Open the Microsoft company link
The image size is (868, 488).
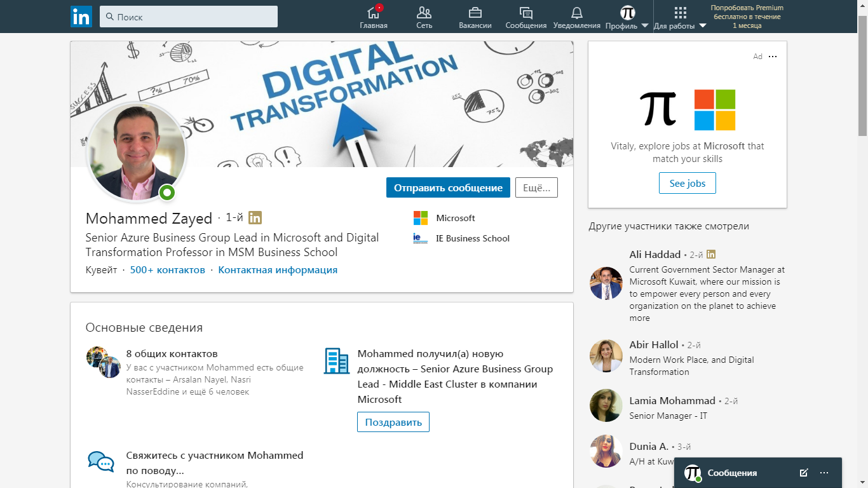(x=456, y=218)
